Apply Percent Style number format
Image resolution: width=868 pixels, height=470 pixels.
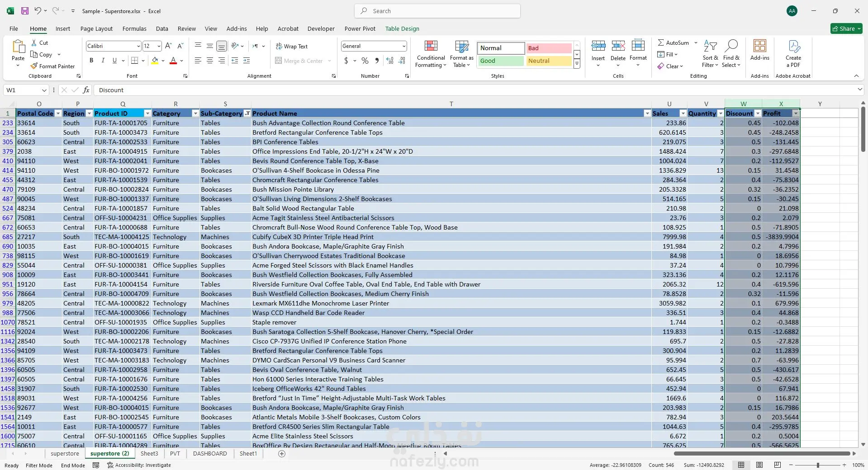[365, 61]
